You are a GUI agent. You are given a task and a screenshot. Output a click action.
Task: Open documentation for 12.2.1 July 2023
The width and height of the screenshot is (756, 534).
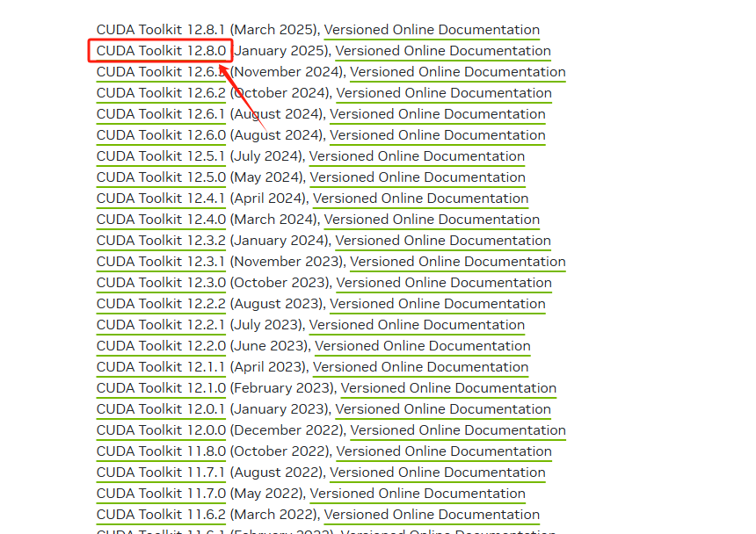click(x=417, y=325)
